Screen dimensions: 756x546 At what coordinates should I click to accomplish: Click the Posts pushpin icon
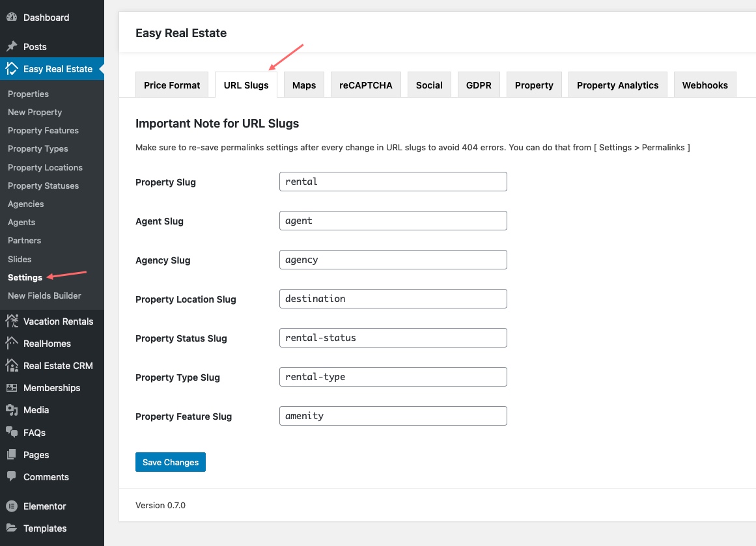12,46
